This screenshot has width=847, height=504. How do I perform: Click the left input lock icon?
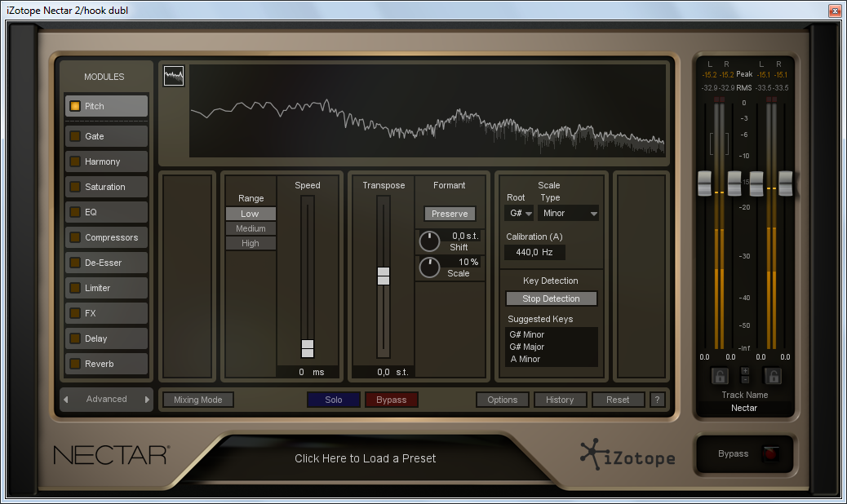[x=719, y=376]
